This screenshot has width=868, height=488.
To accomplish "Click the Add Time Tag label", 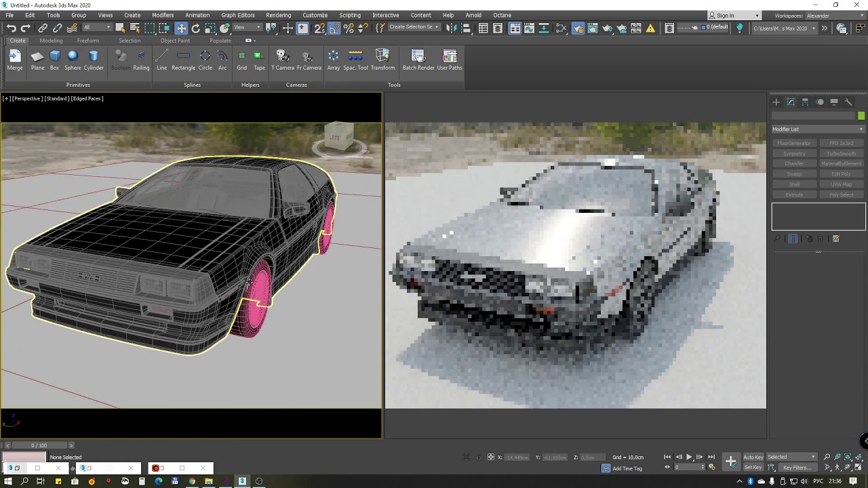I will tap(627, 468).
